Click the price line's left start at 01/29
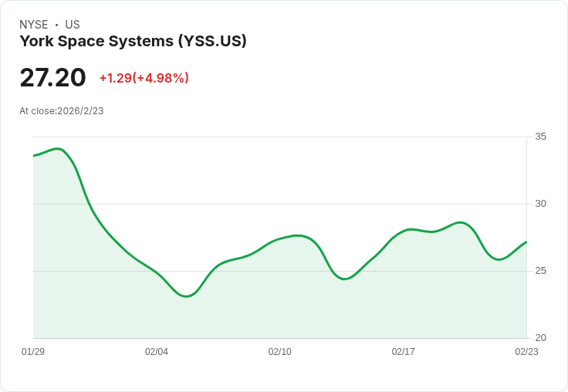 point(34,156)
